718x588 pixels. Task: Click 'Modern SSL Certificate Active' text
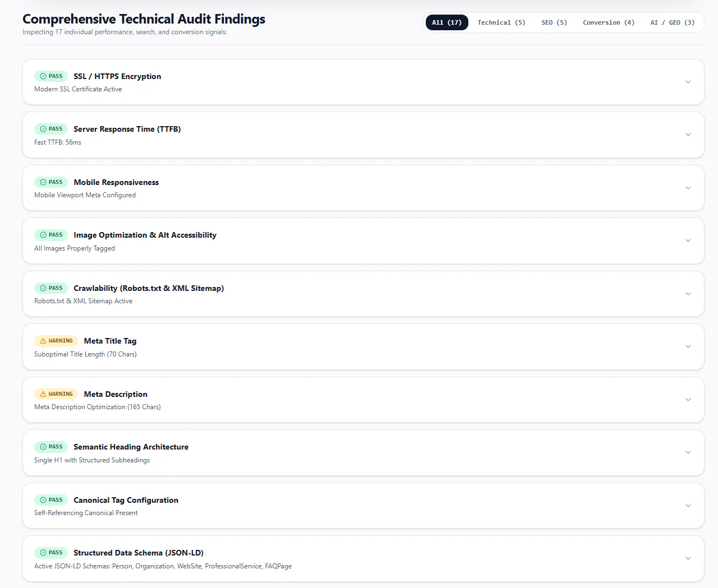tap(78, 89)
